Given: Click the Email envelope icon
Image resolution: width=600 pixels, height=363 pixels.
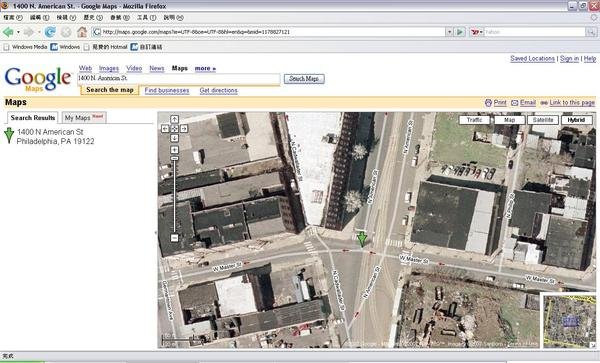Looking at the screenshot, I should 515,103.
